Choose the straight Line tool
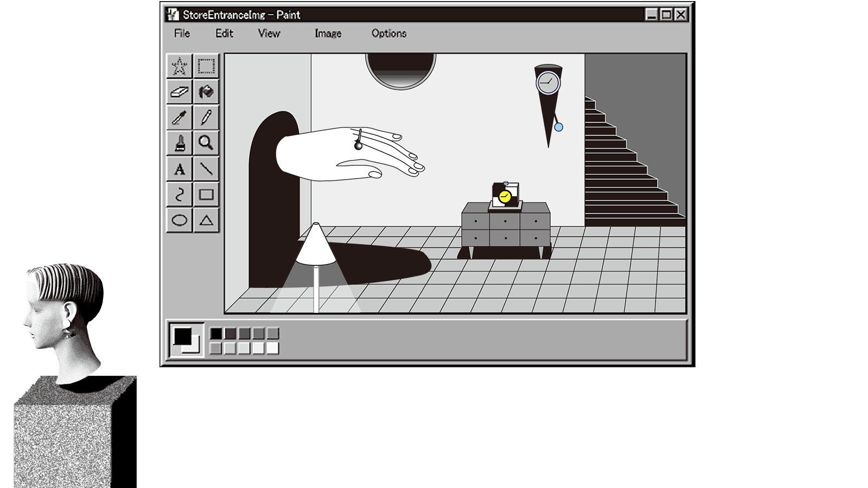Viewport: 868px width, 488px height. pos(206,169)
